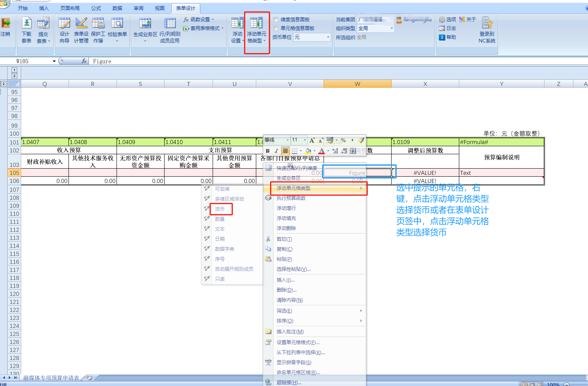Click the formula bar containing Figure
The image size is (588, 386).
(x=339, y=61)
